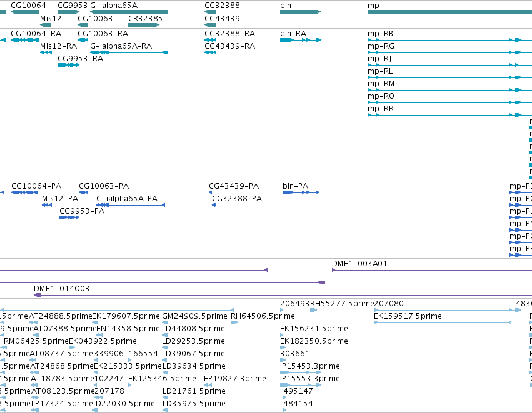Select the G-ialpha65A-PA protein label
This screenshot has height=413, width=532.
[x=127, y=199]
